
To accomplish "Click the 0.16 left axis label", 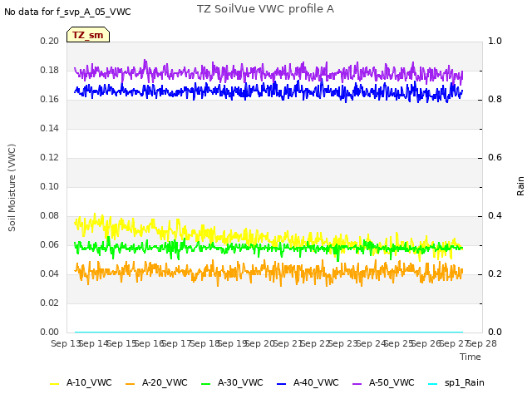I will click(50, 100).
